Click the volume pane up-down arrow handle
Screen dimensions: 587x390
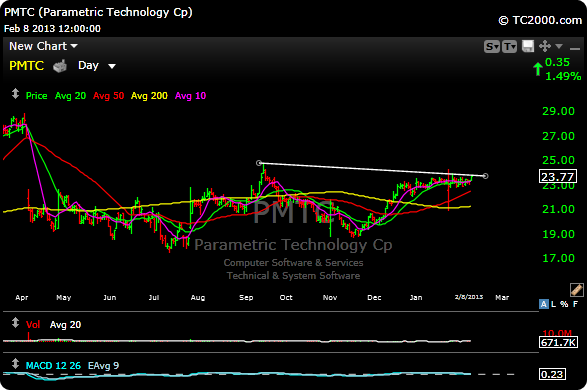15,323
